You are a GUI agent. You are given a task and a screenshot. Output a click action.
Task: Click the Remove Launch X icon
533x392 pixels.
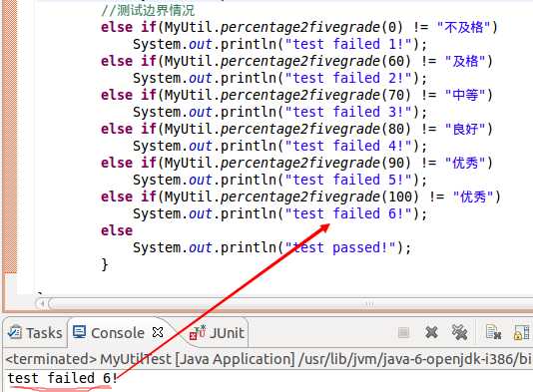click(x=431, y=332)
